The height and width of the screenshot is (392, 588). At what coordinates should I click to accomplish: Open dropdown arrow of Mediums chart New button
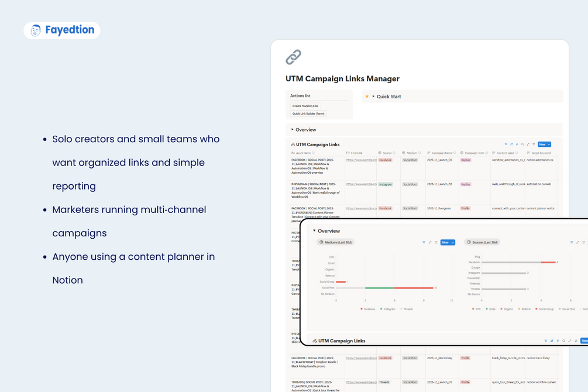pyautogui.click(x=453, y=242)
